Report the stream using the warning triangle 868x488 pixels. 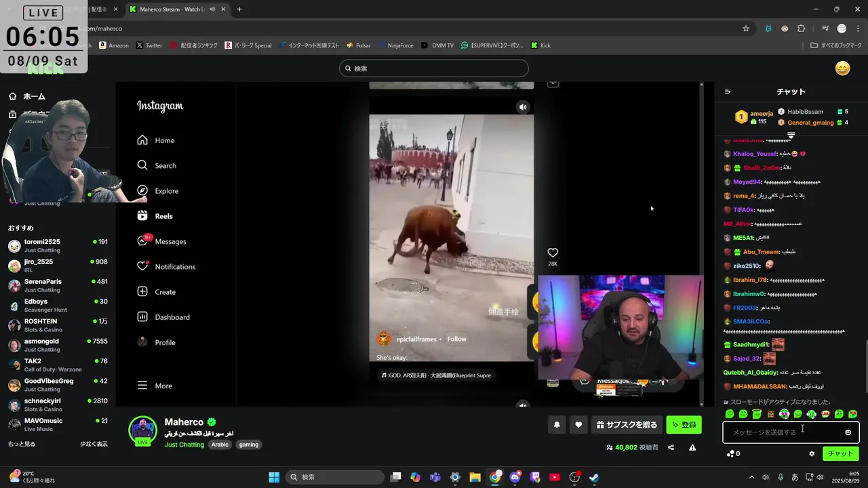(692, 447)
